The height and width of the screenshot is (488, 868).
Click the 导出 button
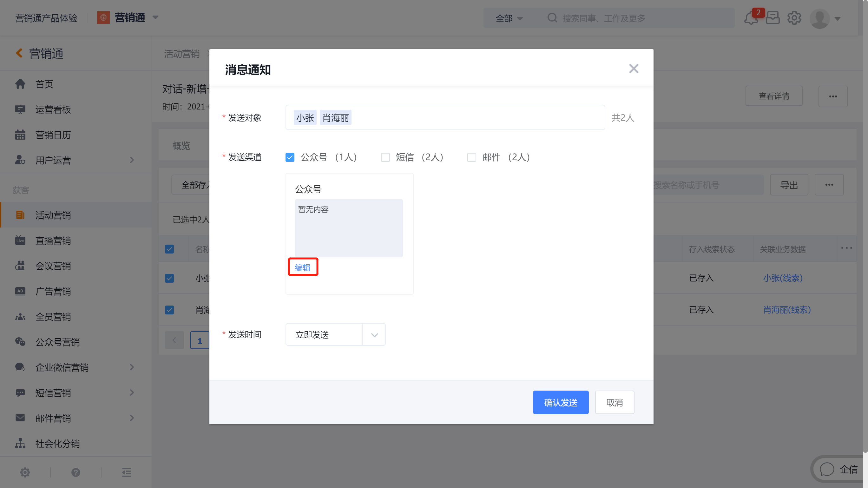789,185
